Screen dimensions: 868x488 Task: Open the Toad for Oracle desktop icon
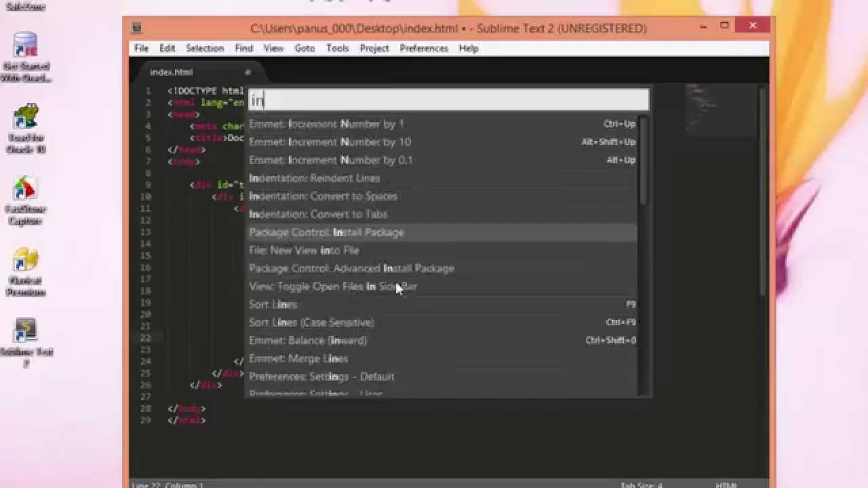[x=26, y=129]
